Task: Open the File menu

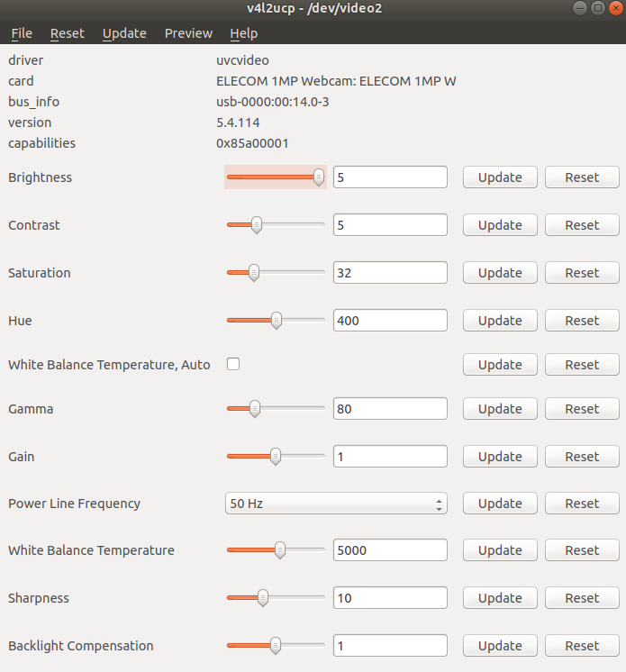Action: (x=22, y=33)
